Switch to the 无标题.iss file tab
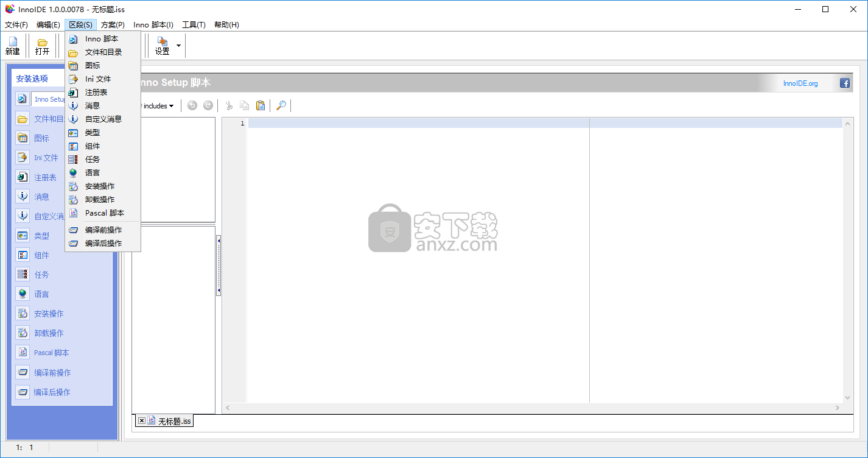 pyautogui.click(x=174, y=421)
